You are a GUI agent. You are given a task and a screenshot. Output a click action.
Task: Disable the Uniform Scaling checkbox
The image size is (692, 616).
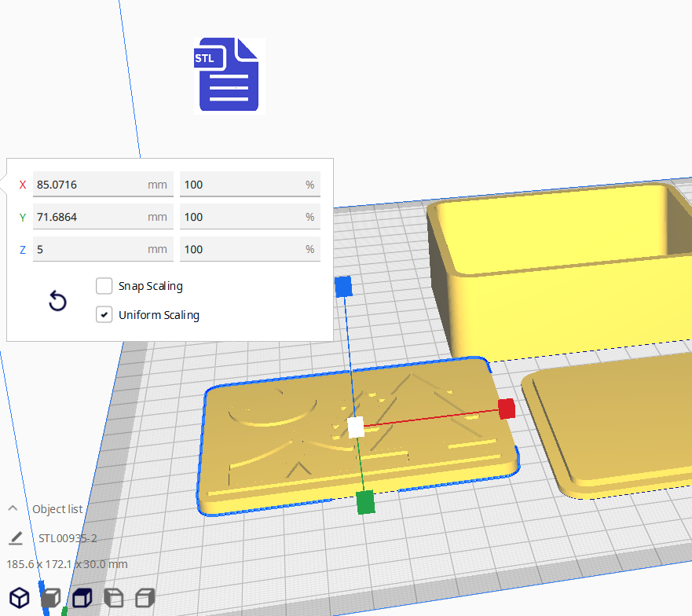click(104, 315)
